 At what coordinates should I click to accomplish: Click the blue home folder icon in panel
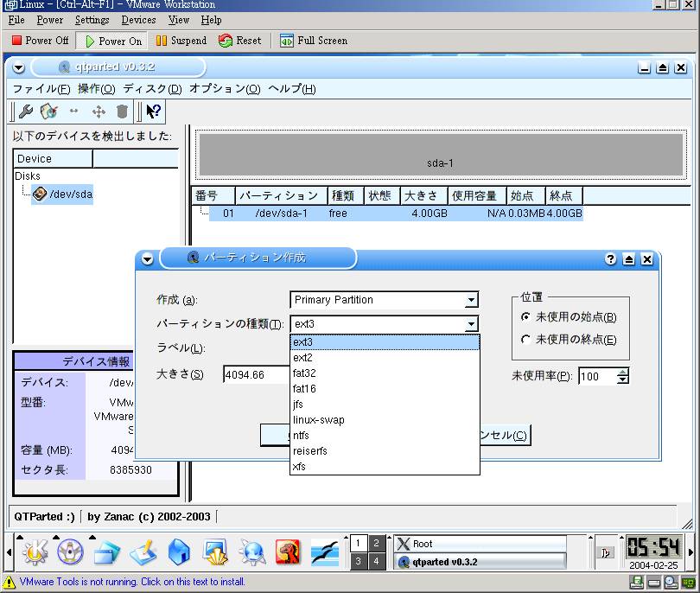point(180,552)
